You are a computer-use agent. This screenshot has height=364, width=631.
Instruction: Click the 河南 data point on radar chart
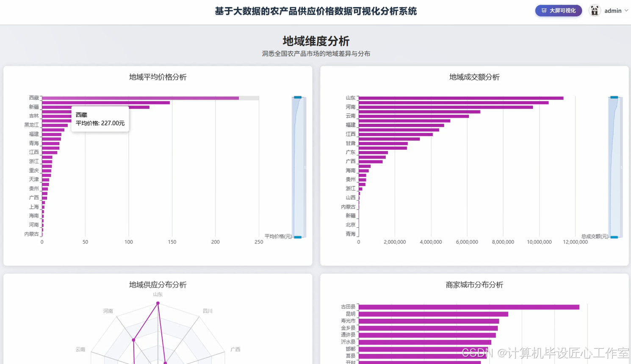pyautogui.click(x=133, y=340)
